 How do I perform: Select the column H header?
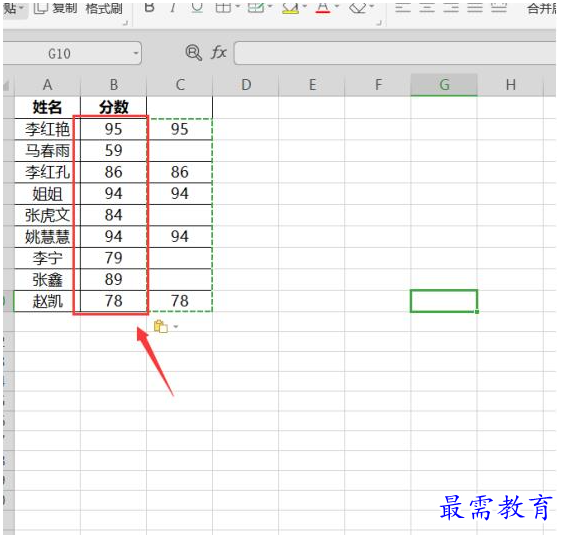click(x=511, y=85)
